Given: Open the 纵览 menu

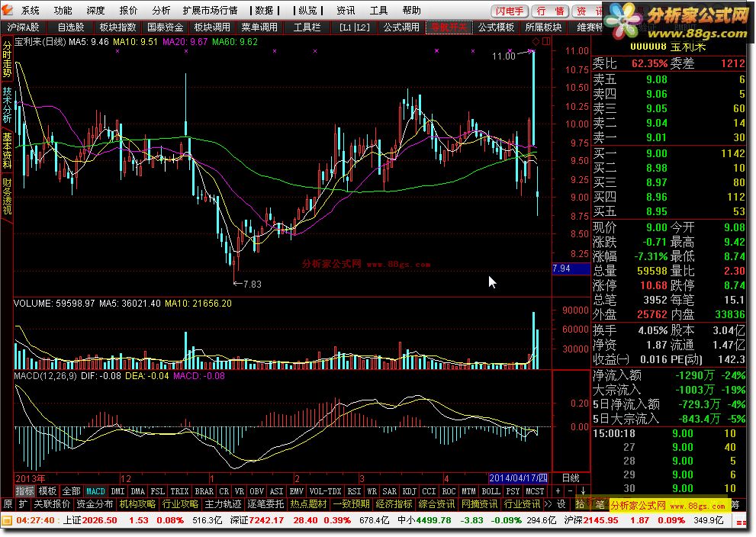Looking at the screenshot, I should click(x=307, y=11).
